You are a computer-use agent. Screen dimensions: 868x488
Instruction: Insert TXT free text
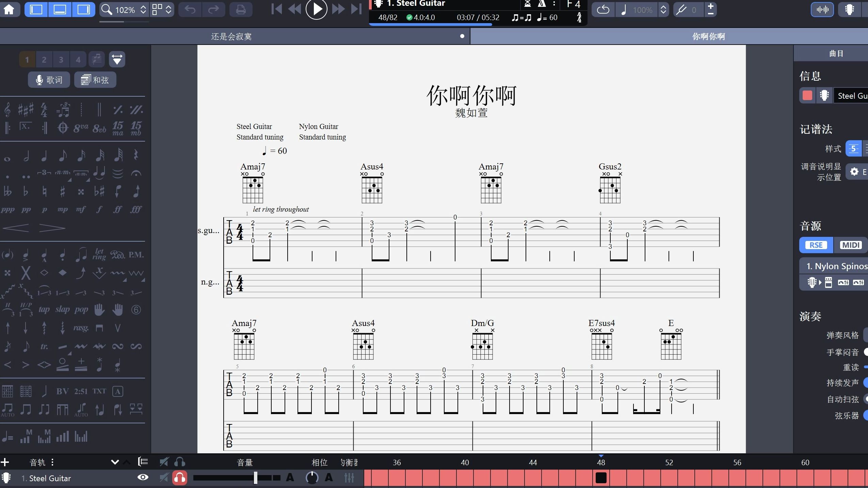99,391
